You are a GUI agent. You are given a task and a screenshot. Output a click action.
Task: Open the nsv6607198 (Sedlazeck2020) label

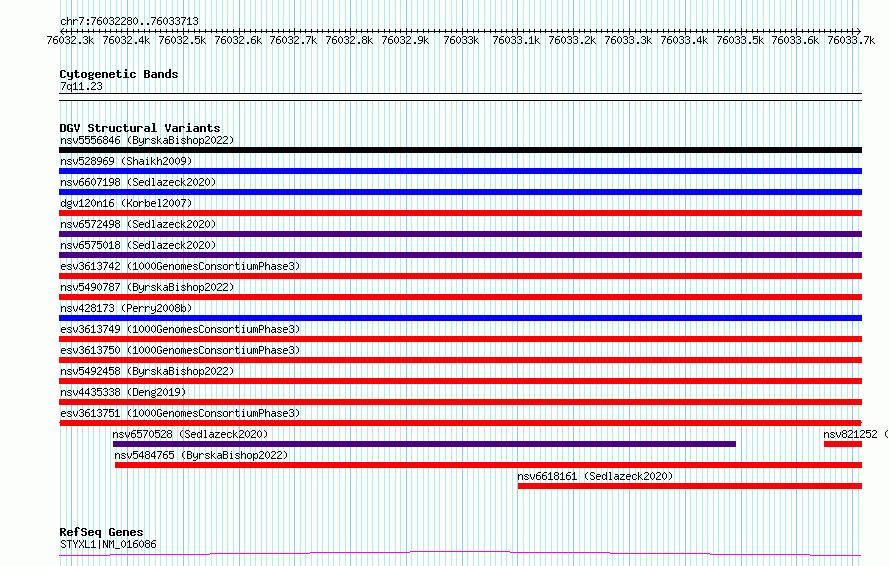coord(138,182)
